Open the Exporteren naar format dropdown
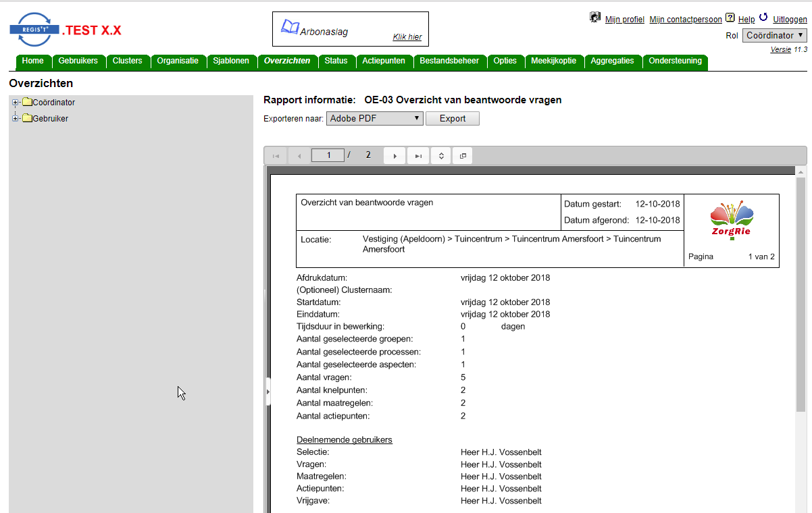812x513 pixels. click(x=375, y=118)
